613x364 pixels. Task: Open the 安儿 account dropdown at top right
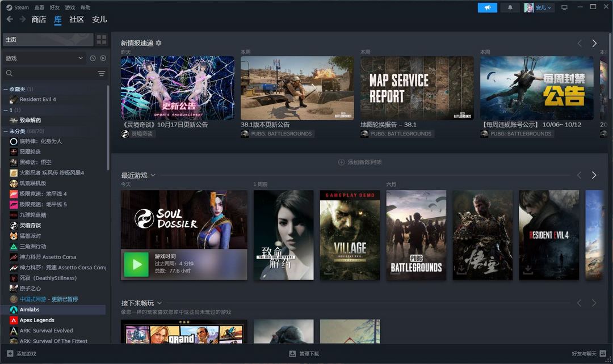[x=538, y=7]
